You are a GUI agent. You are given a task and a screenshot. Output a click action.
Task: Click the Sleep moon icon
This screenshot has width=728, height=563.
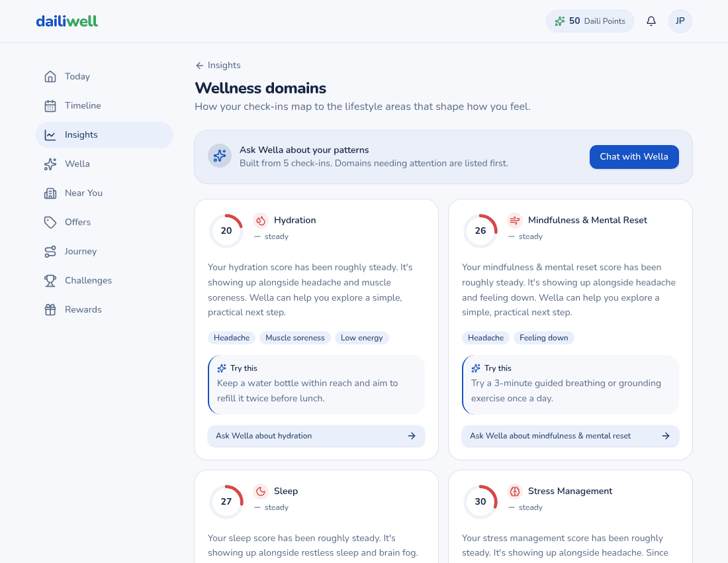pos(261,491)
